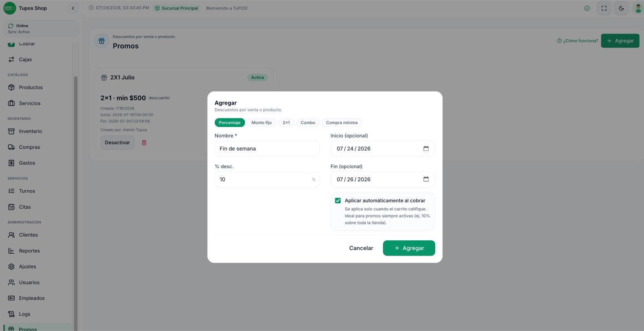This screenshot has width=644, height=331.
Task: Switch to dark mode moon icon
Action: coord(621,8)
